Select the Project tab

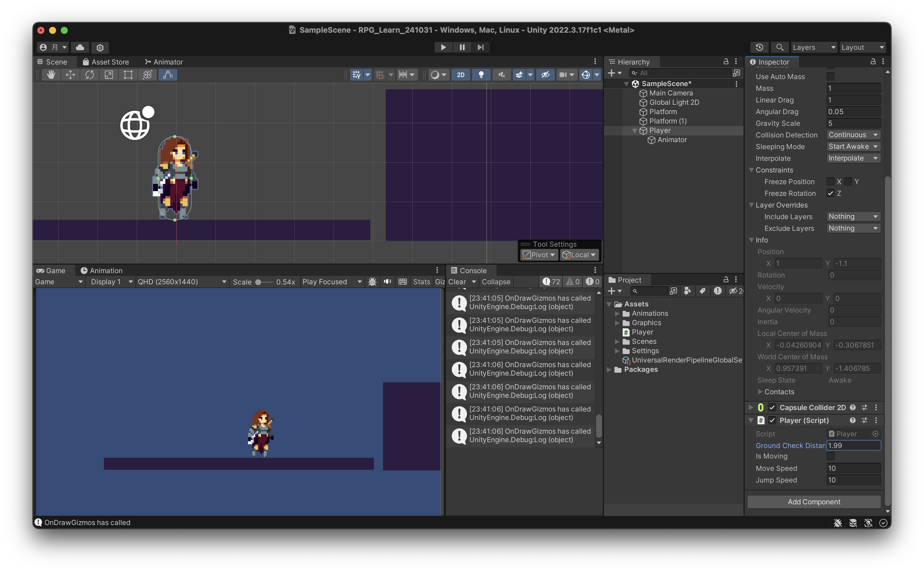click(x=625, y=280)
